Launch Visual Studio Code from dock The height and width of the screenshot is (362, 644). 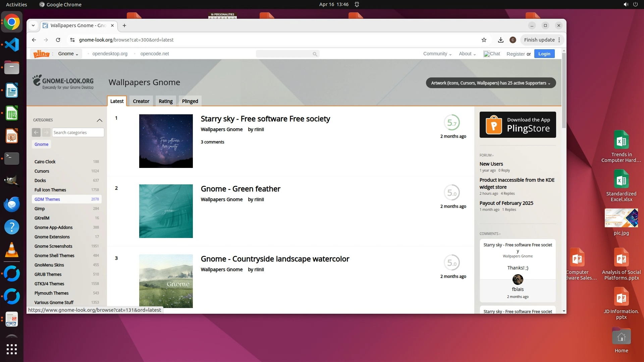tap(12, 45)
